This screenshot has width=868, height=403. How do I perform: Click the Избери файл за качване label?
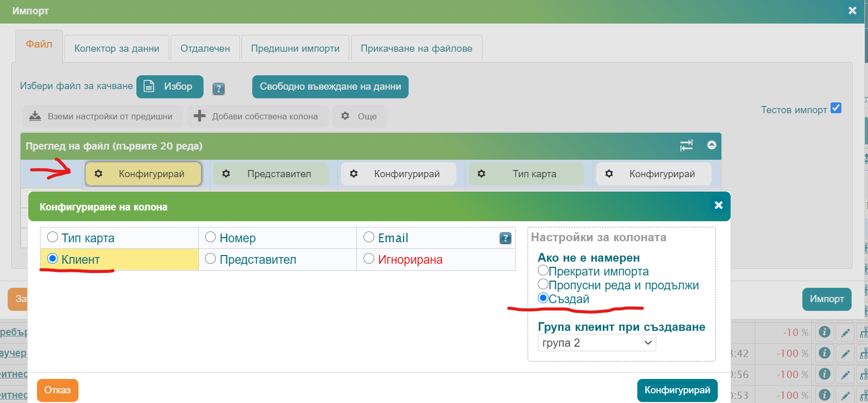pyautogui.click(x=76, y=86)
